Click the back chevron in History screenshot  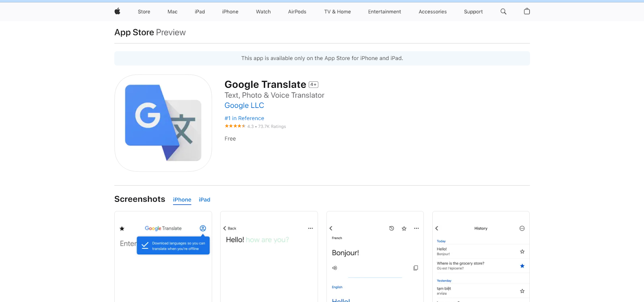pyautogui.click(x=437, y=228)
